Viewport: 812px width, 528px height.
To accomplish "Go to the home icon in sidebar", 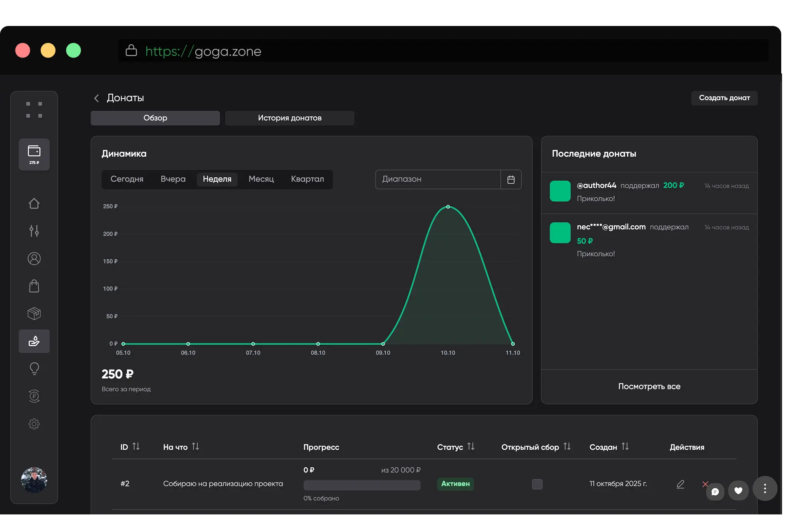I will pos(34,204).
